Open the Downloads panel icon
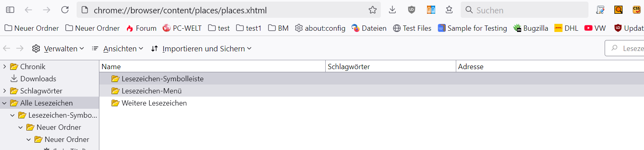This screenshot has height=150, width=644. pos(392,10)
